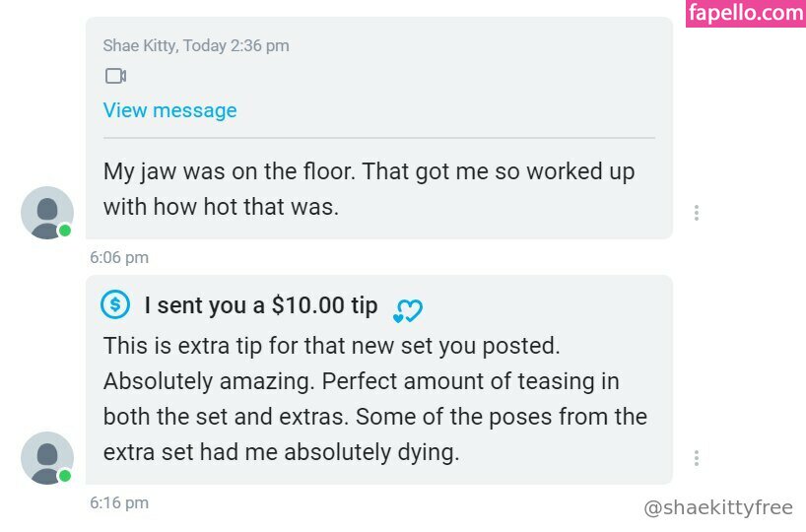Click the green online dot on lower avatar

[x=65, y=476]
